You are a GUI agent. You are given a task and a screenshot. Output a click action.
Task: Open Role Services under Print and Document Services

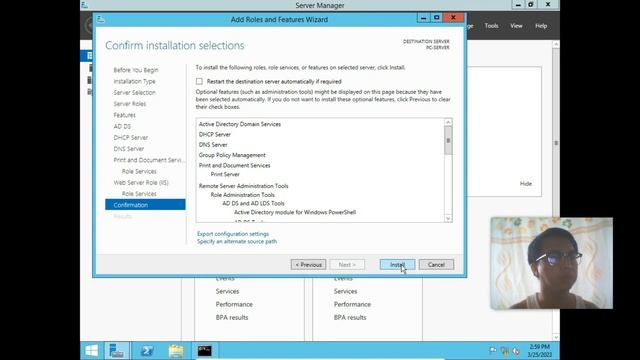[x=139, y=171]
